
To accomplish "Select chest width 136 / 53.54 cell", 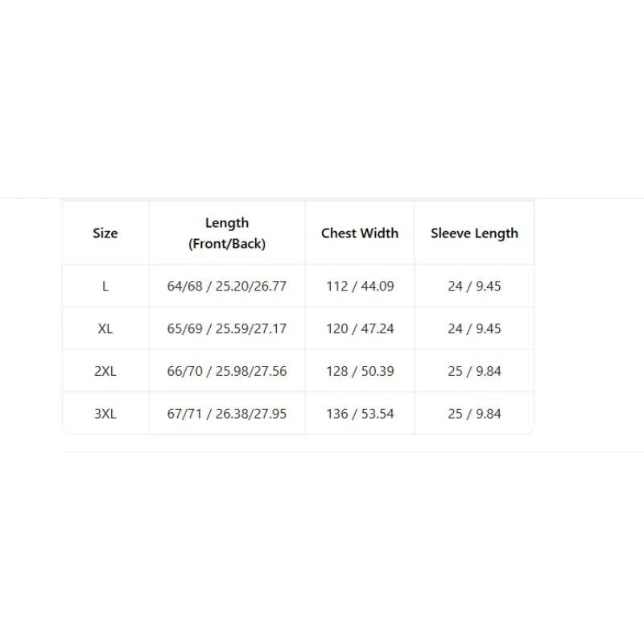I will 360,413.
